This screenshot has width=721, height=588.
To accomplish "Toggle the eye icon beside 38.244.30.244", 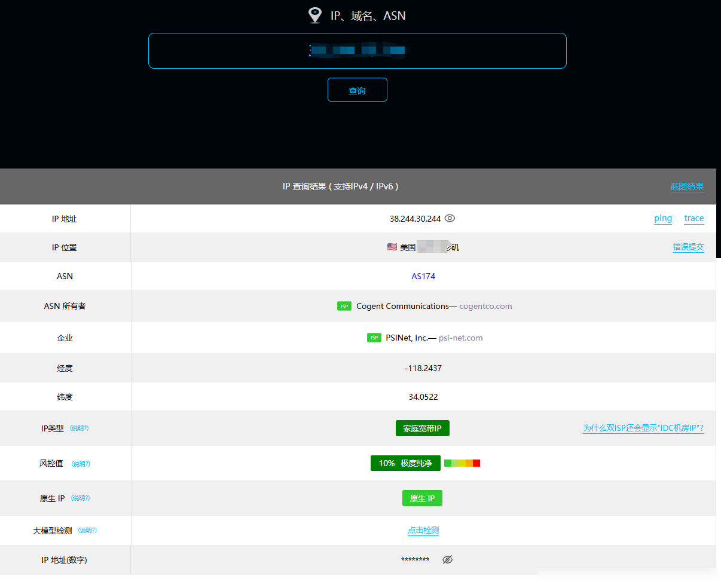I will click(x=450, y=218).
